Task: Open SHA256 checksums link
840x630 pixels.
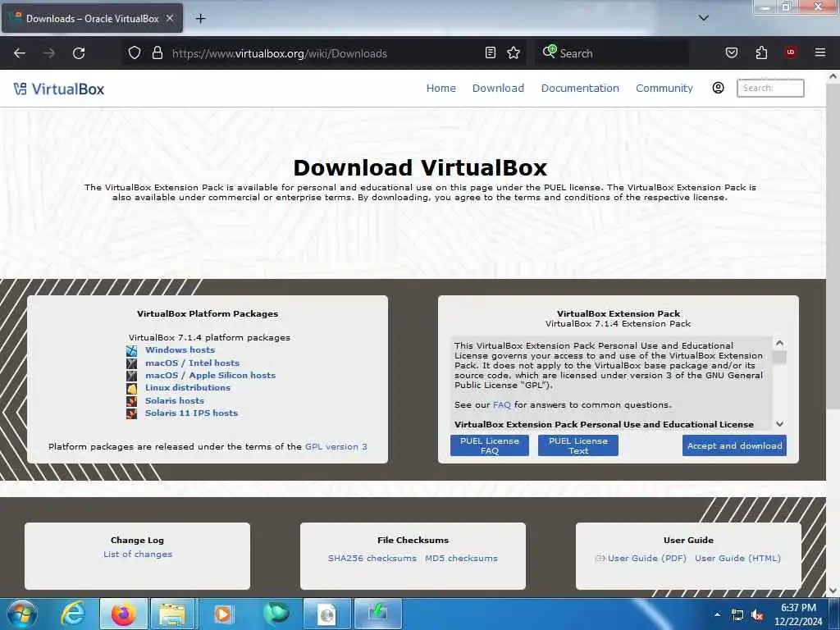Action: pyautogui.click(x=372, y=558)
